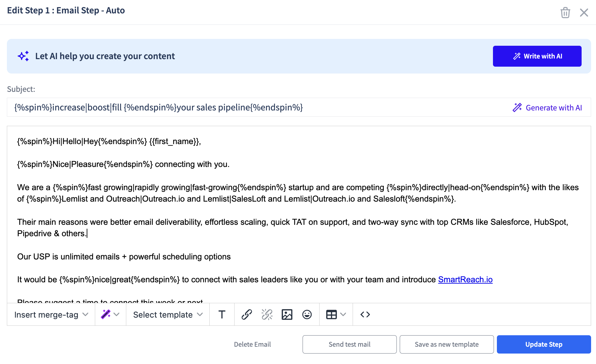596x364 pixels.
Task: Click the Update Step button
Action: 544,344
